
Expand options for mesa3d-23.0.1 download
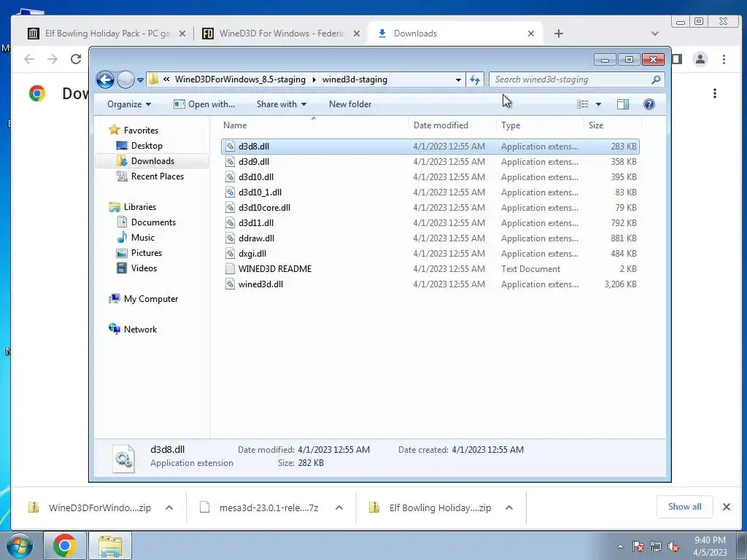point(339,507)
